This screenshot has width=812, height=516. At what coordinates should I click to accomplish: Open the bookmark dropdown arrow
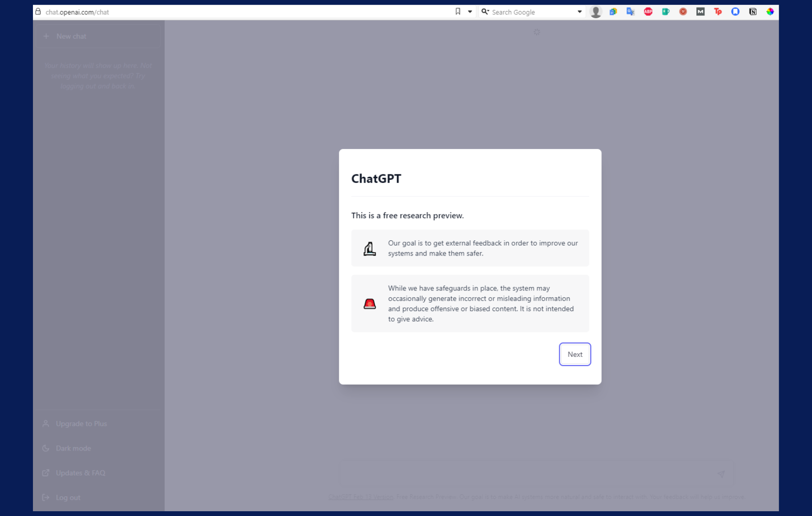470,11
